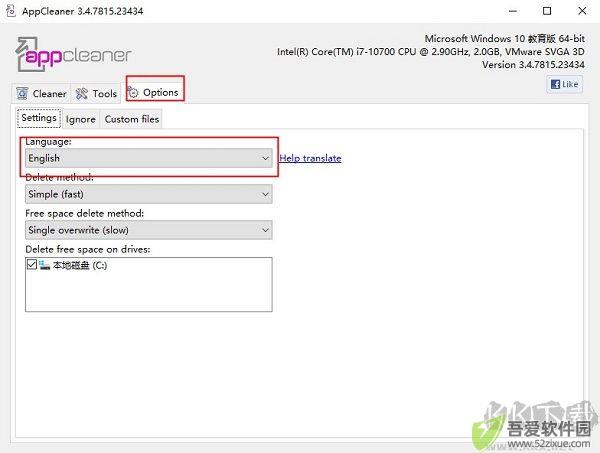
Task: Click the Cleaner tab broom icon
Action: 22,93
